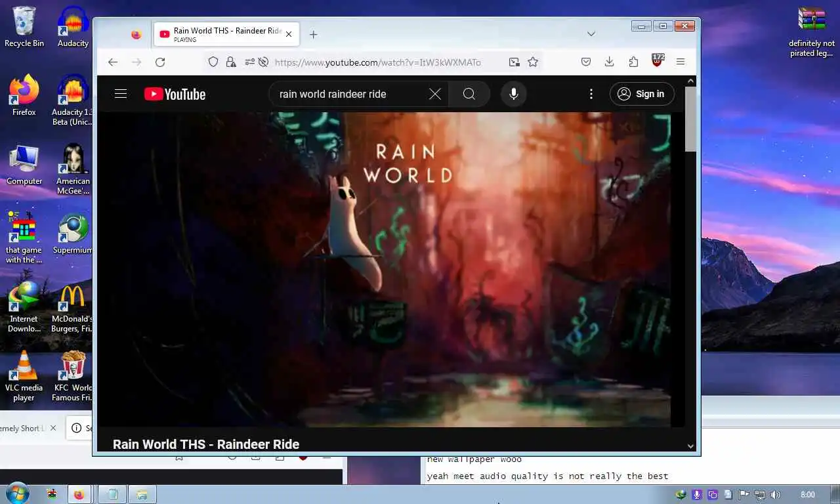This screenshot has width=840, height=504.
Task: Close the Rain World THS tab
Action: click(289, 34)
